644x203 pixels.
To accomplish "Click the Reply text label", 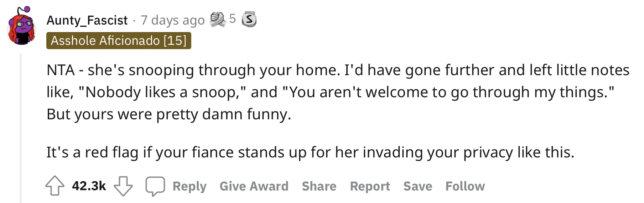I will click(x=189, y=186).
